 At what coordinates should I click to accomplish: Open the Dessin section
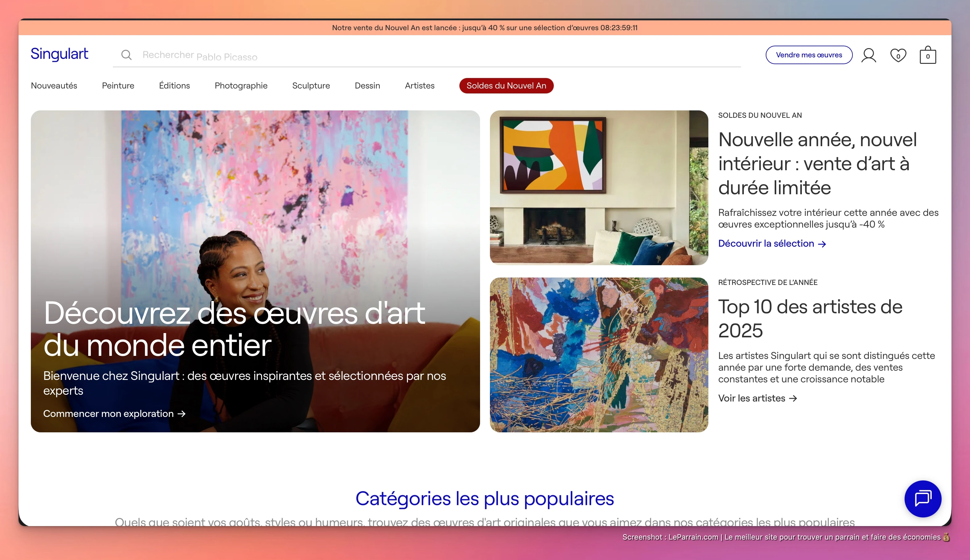point(367,85)
